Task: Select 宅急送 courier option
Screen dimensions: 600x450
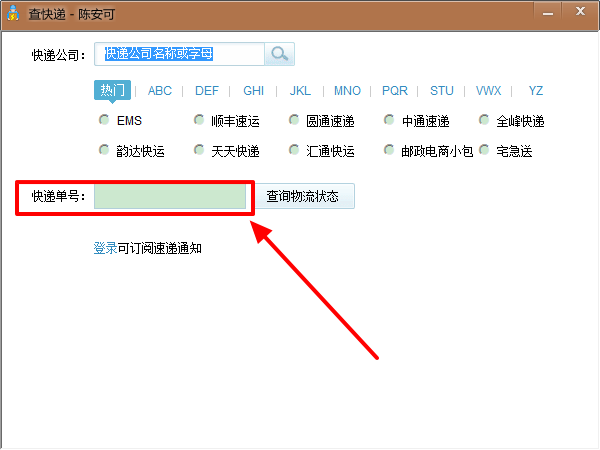Action: coord(484,150)
